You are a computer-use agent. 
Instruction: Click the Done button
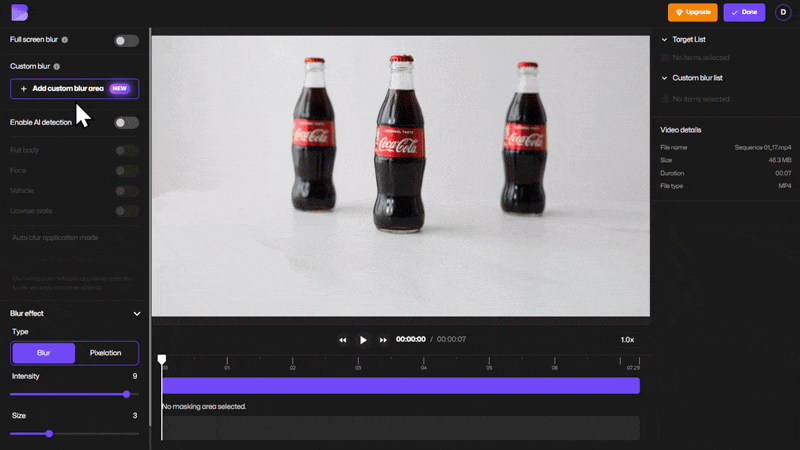pyautogui.click(x=744, y=12)
